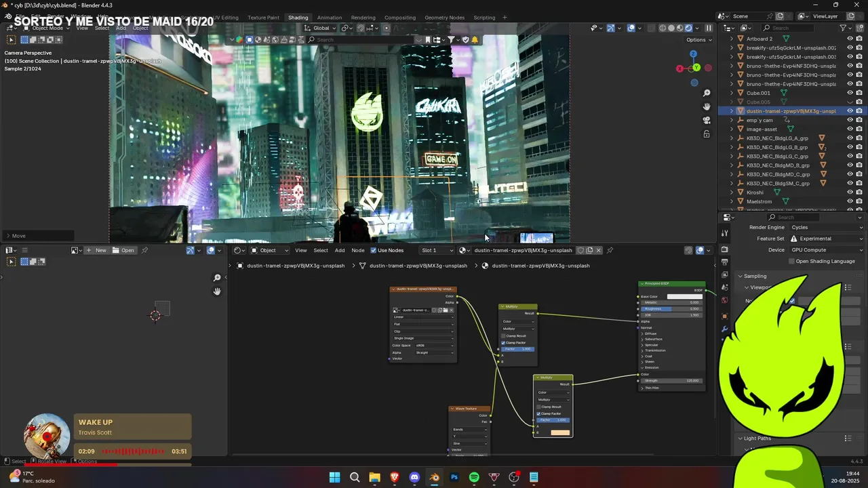The width and height of the screenshot is (868, 488).
Task: Open Spotify from taskbar
Action: pyautogui.click(x=474, y=477)
